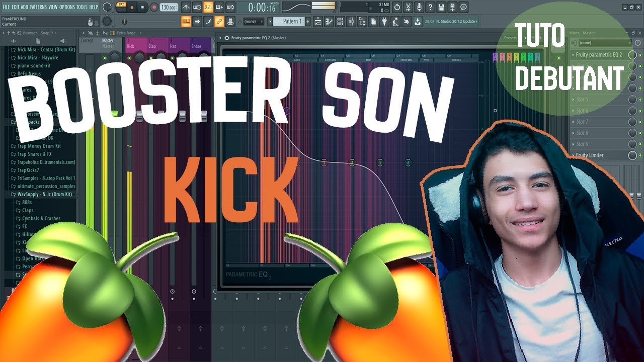
Task: Toggle the auto scrolling arrow icon
Action: tap(197, 22)
